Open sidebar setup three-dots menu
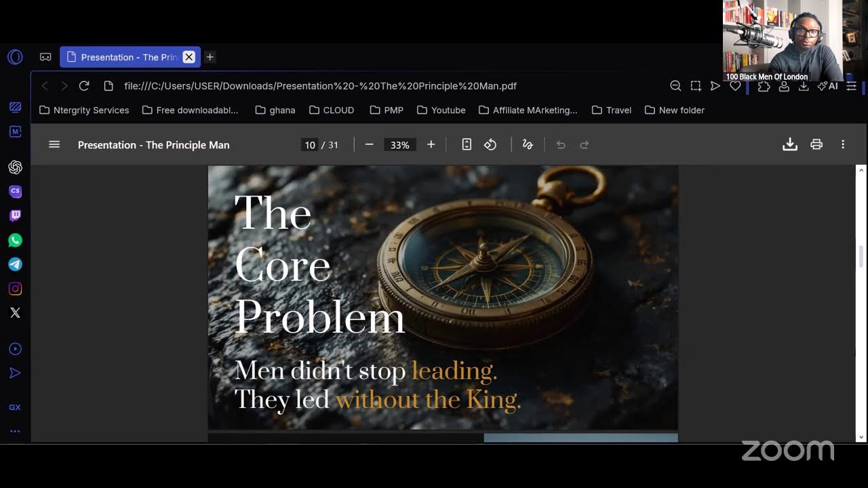This screenshot has height=488, width=868. [x=15, y=431]
